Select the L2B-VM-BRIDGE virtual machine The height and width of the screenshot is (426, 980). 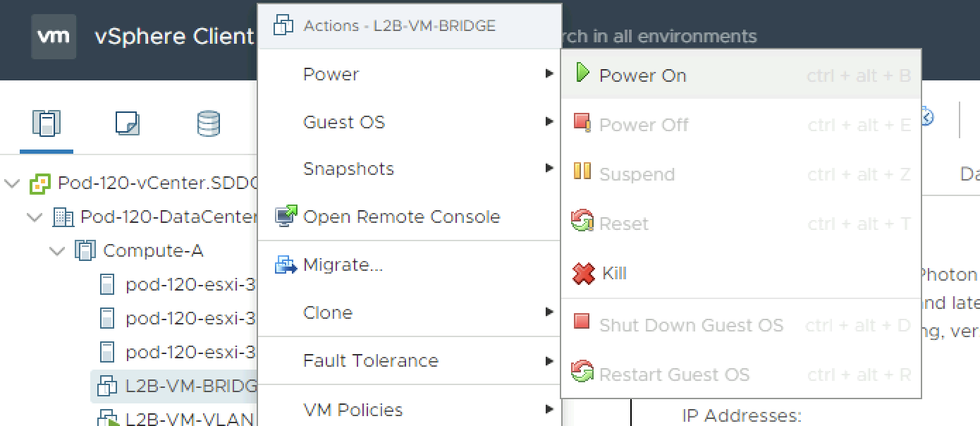point(190,387)
